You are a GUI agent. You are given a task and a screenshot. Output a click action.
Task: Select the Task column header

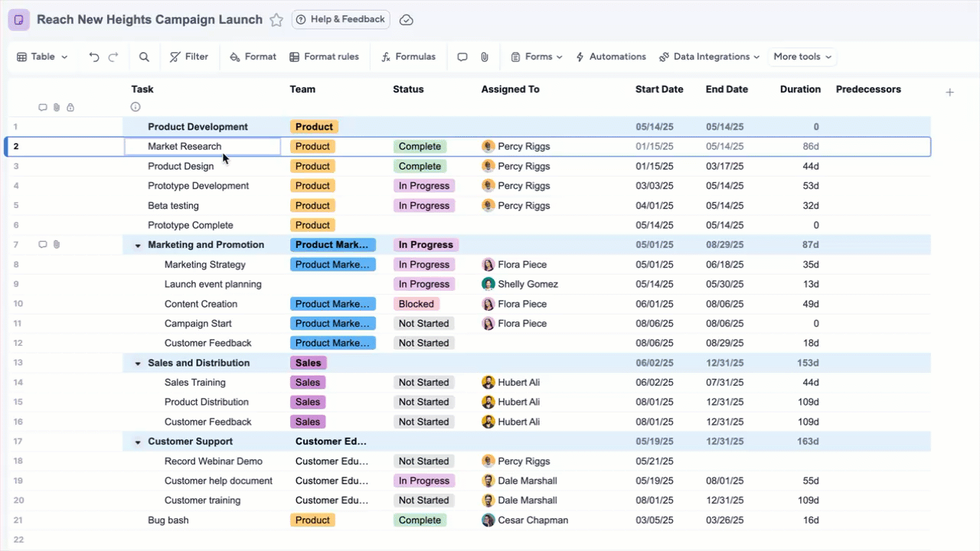142,90
